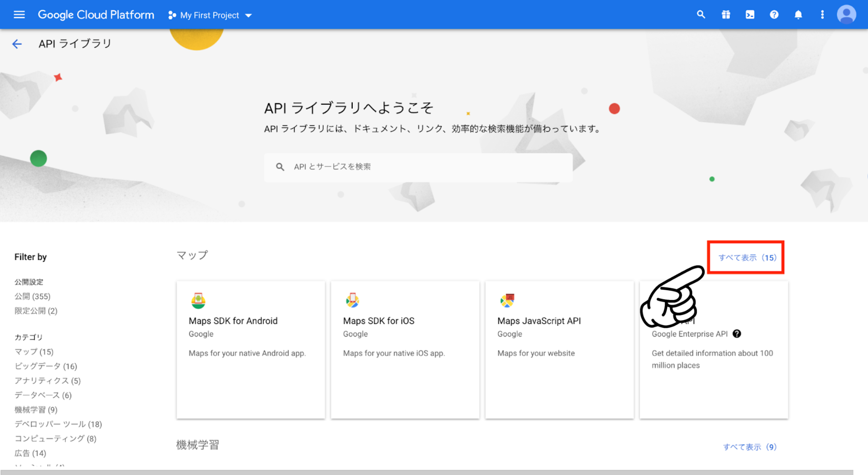Open the notifications bell

coord(798,15)
